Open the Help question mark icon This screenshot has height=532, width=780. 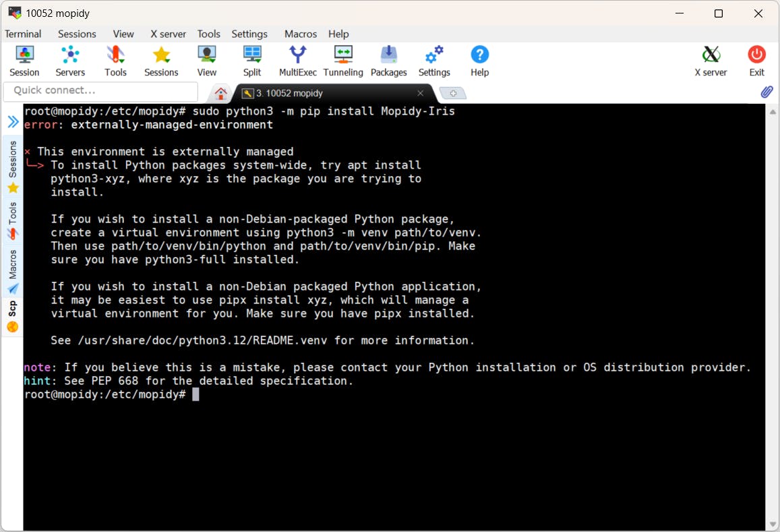point(479,61)
